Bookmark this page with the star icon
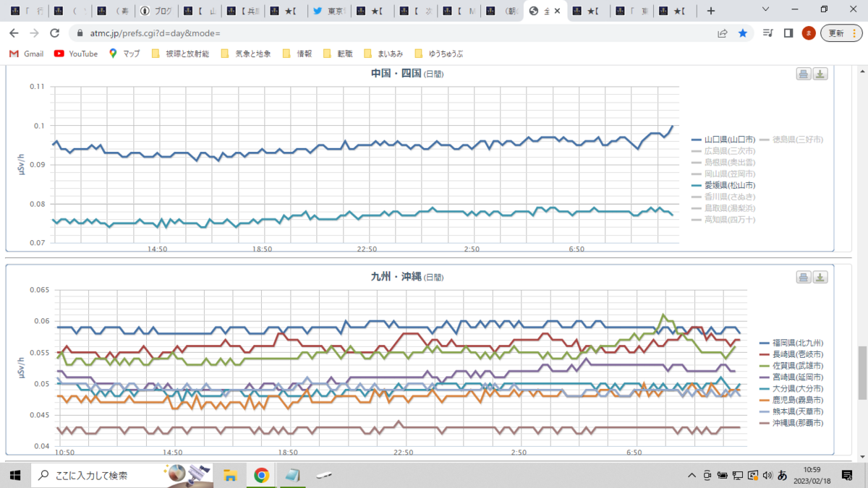868x488 pixels. [743, 33]
